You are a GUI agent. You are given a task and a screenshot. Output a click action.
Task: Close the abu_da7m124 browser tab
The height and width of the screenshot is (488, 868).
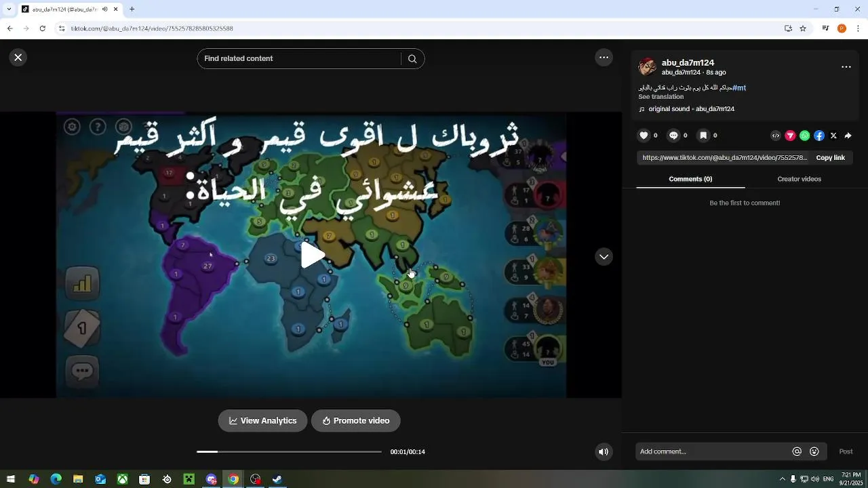point(116,9)
